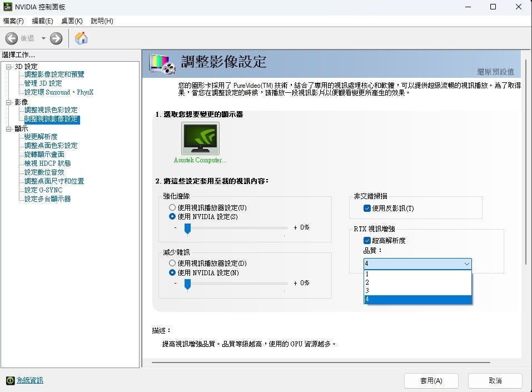Select 調整視訊影像設定 tree item

(x=52, y=119)
